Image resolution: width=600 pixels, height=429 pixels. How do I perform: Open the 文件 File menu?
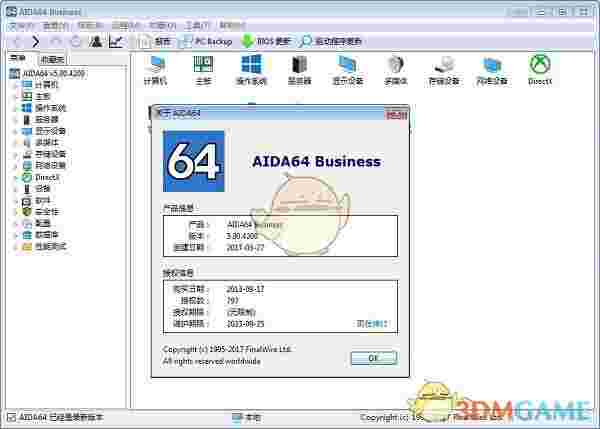tap(21, 26)
